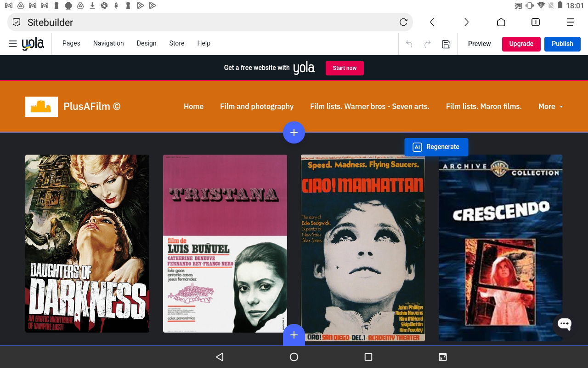This screenshot has width=588, height=368.
Task: Tap the Android back triangle button
Action: [220, 357]
